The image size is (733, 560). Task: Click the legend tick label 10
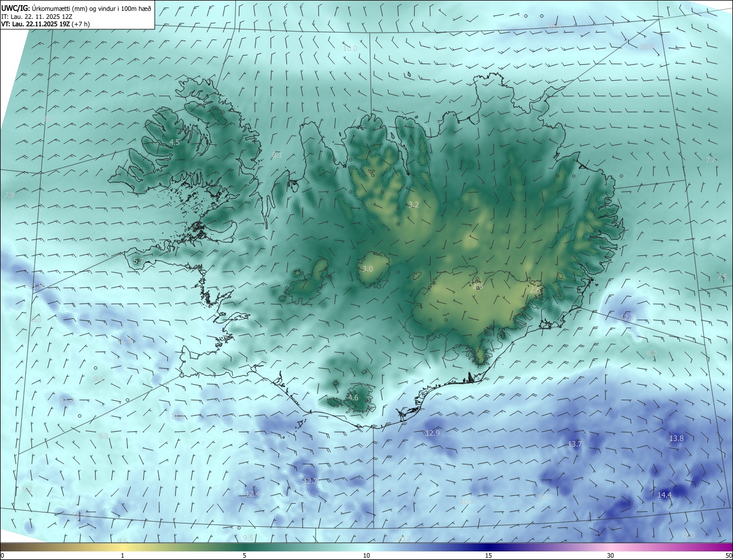click(366, 555)
